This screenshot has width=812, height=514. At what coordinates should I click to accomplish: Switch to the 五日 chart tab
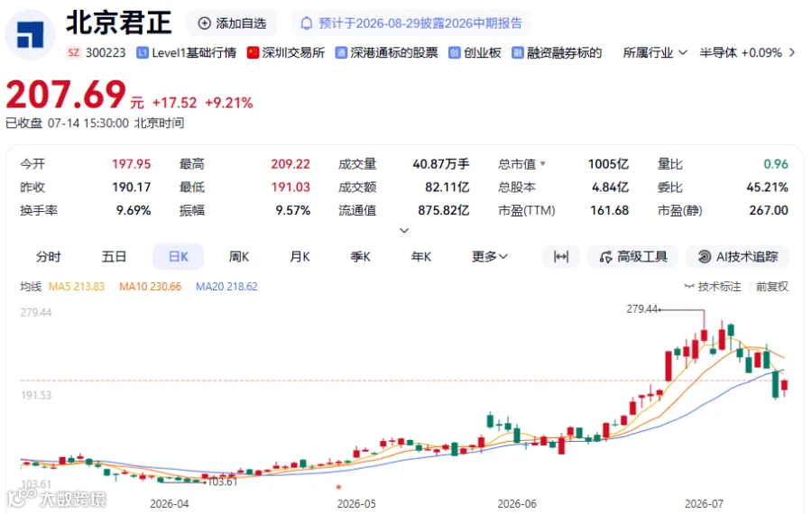click(114, 257)
